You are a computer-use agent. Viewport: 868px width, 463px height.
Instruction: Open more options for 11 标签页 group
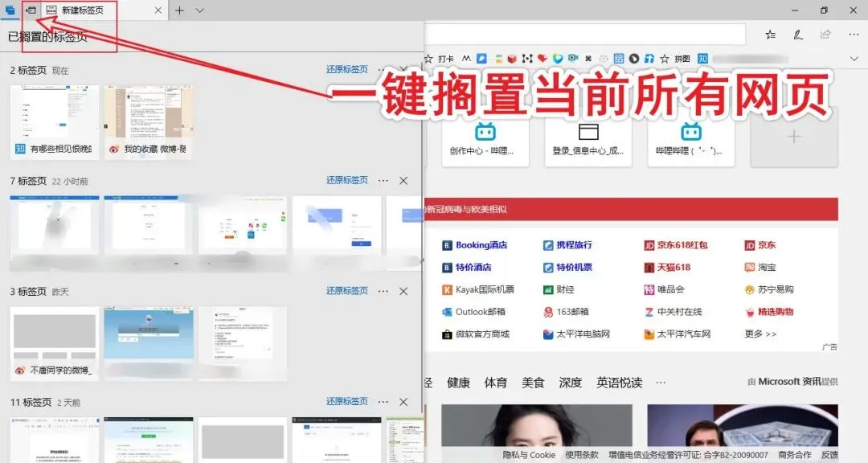pos(383,402)
